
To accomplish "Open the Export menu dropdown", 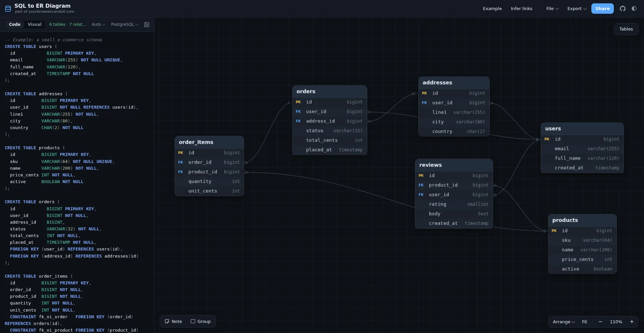I will 577,9.
